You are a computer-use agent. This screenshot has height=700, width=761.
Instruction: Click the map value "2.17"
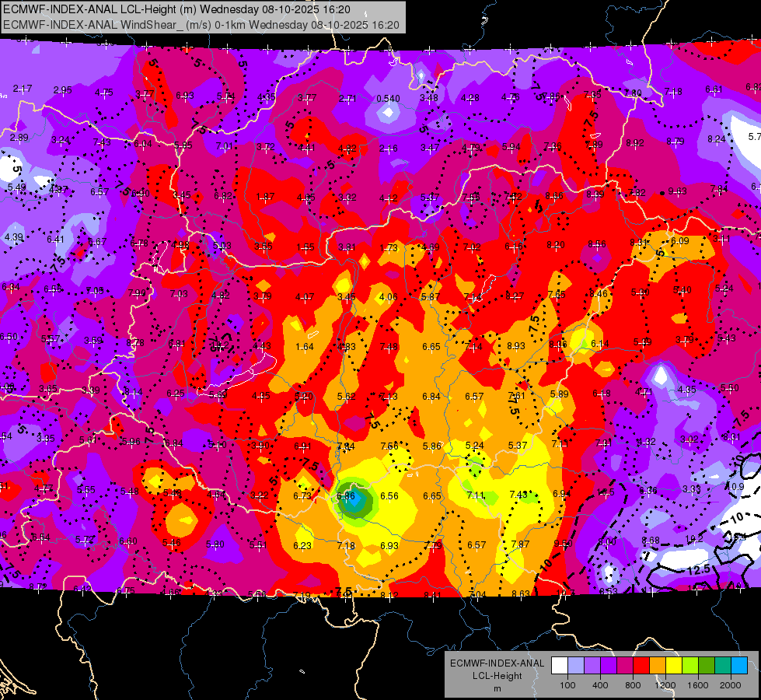point(23,89)
